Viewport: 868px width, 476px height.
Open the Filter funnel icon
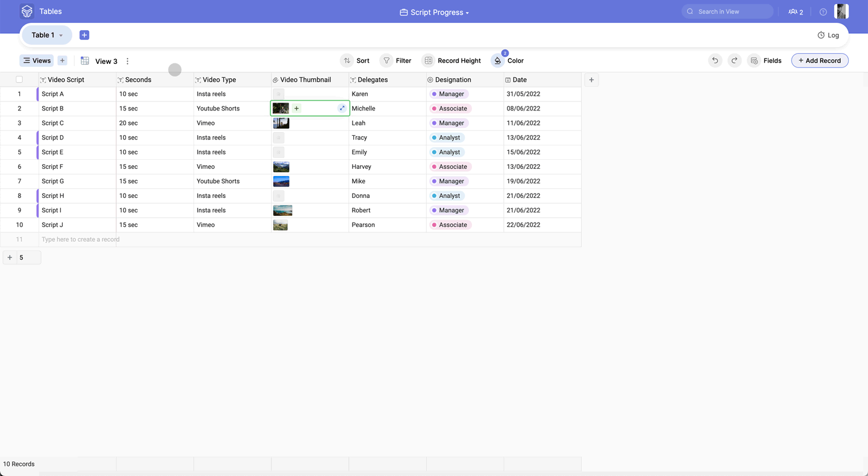(x=386, y=60)
